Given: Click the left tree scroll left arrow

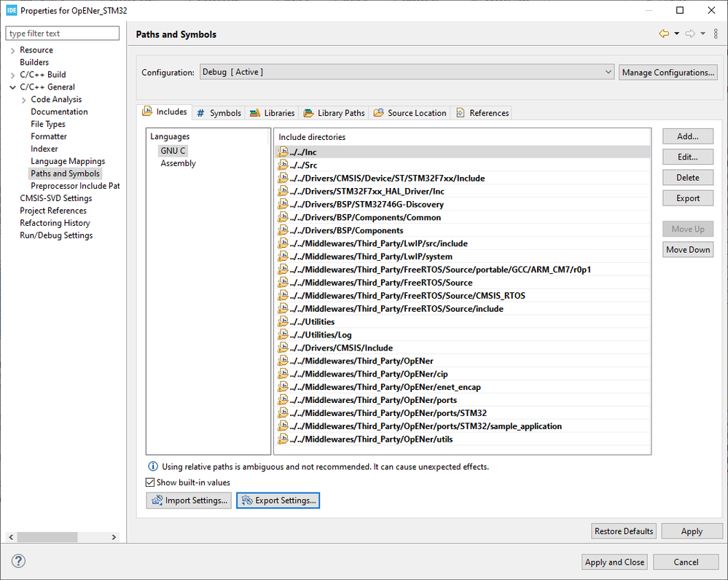Looking at the screenshot, I should click(11, 537).
